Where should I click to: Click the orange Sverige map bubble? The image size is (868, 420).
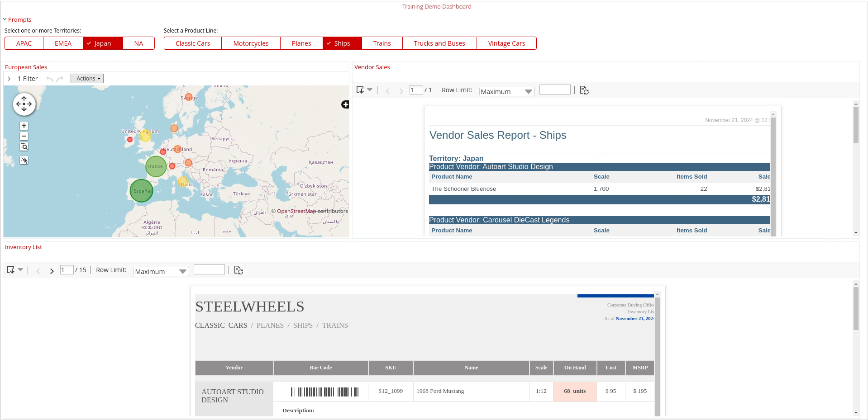click(x=189, y=97)
